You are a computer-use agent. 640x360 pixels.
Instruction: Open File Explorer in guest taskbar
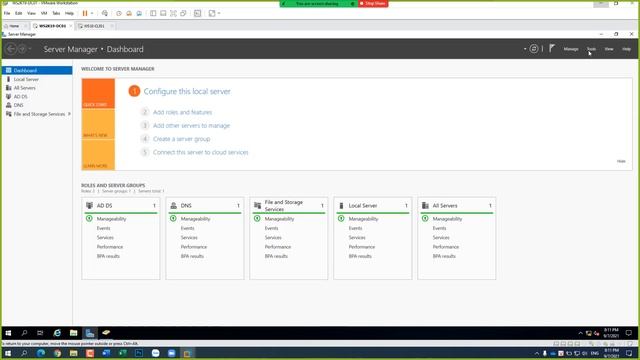73,333
